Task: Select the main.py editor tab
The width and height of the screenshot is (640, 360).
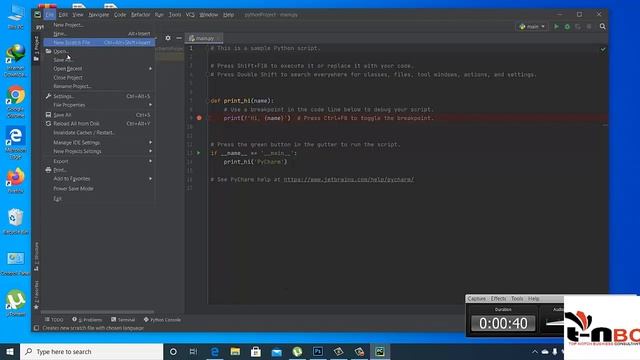Action: pyautogui.click(x=204, y=38)
